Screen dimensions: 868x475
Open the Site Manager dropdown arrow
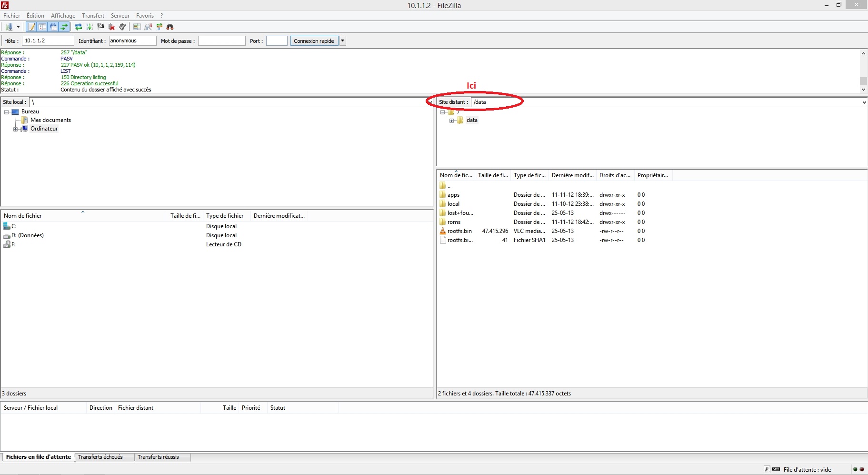tap(18, 27)
